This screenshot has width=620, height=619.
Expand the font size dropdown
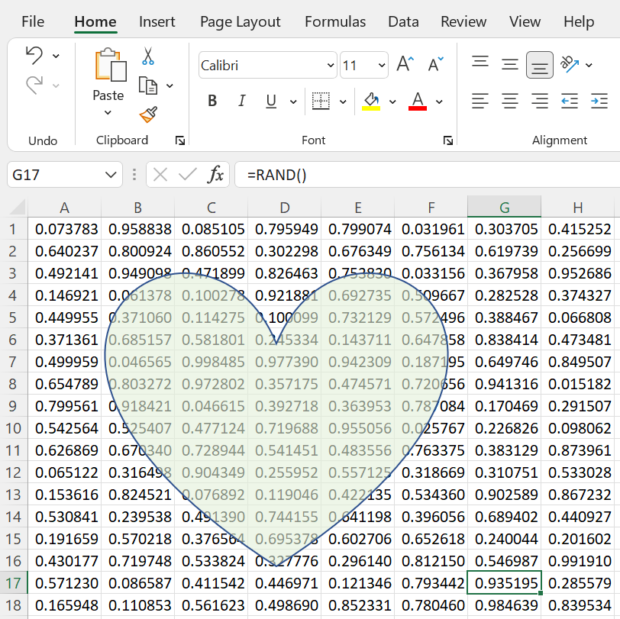coord(382,65)
